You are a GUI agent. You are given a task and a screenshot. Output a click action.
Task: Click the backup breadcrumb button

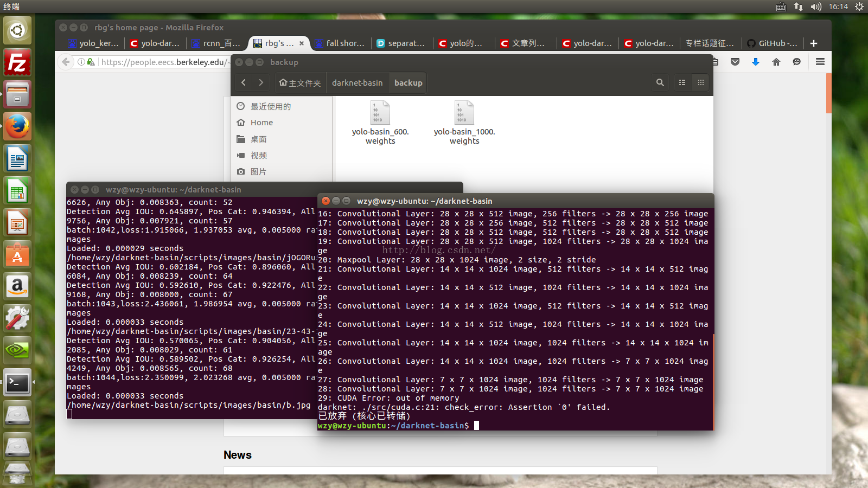tap(408, 82)
